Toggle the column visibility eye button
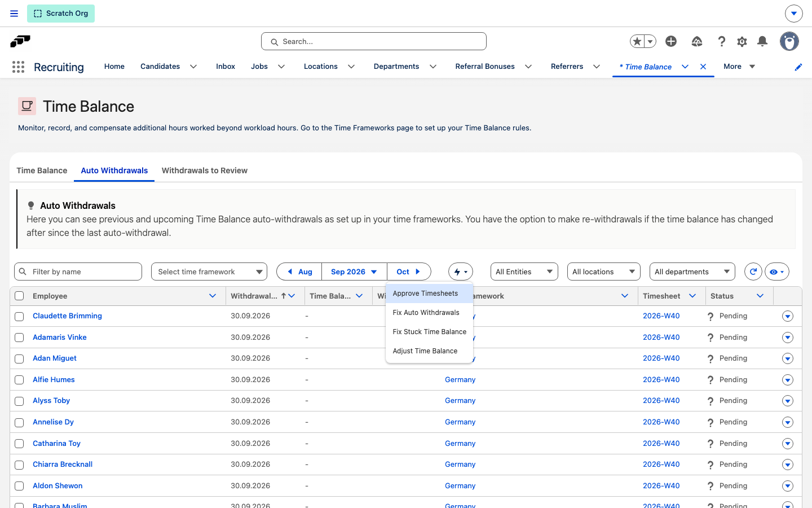812x508 pixels. (x=777, y=271)
